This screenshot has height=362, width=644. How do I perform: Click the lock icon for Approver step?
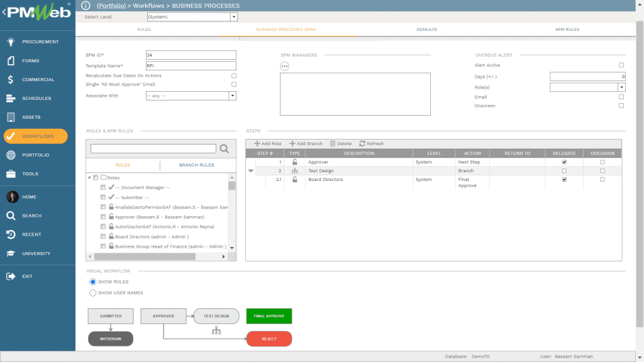coord(294,162)
